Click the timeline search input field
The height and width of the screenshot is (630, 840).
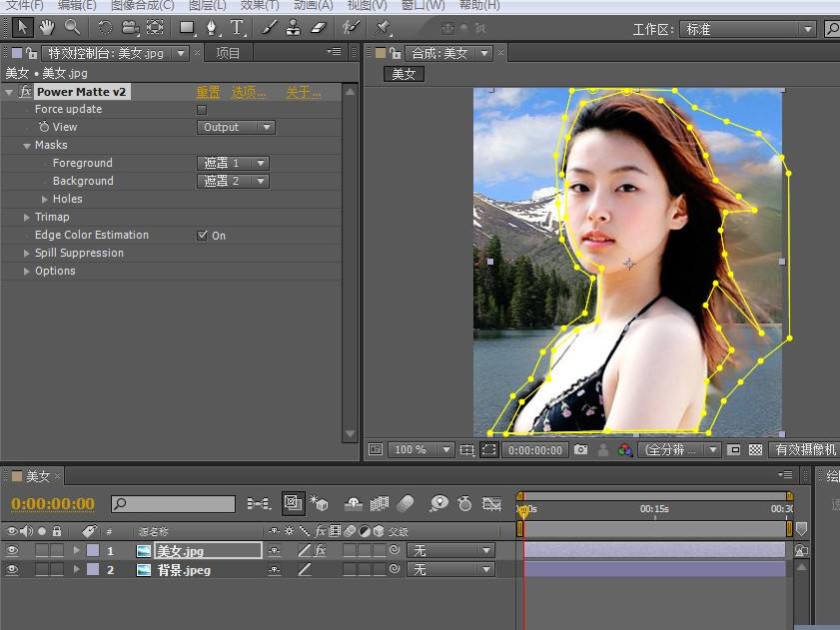(173, 503)
